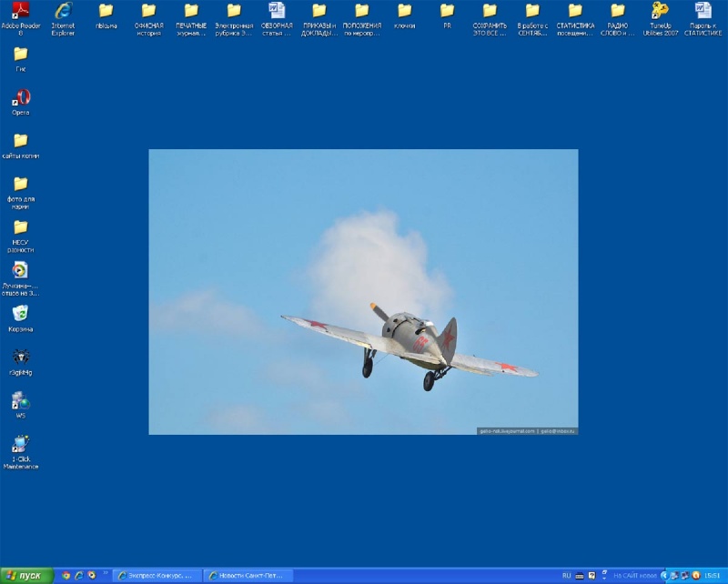Open the Opera browser shortcut
The width and height of the screenshot is (728, 584).
pyautogui.click(x=20, y=98)
